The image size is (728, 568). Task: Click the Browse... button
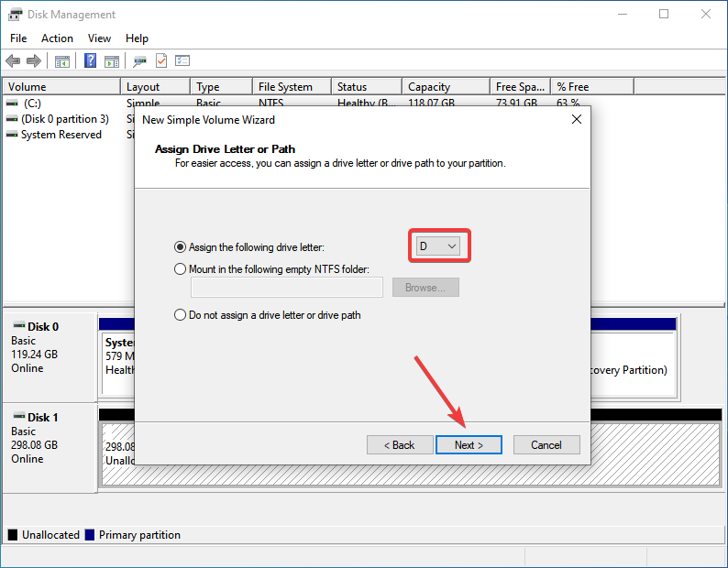(425, 288)
